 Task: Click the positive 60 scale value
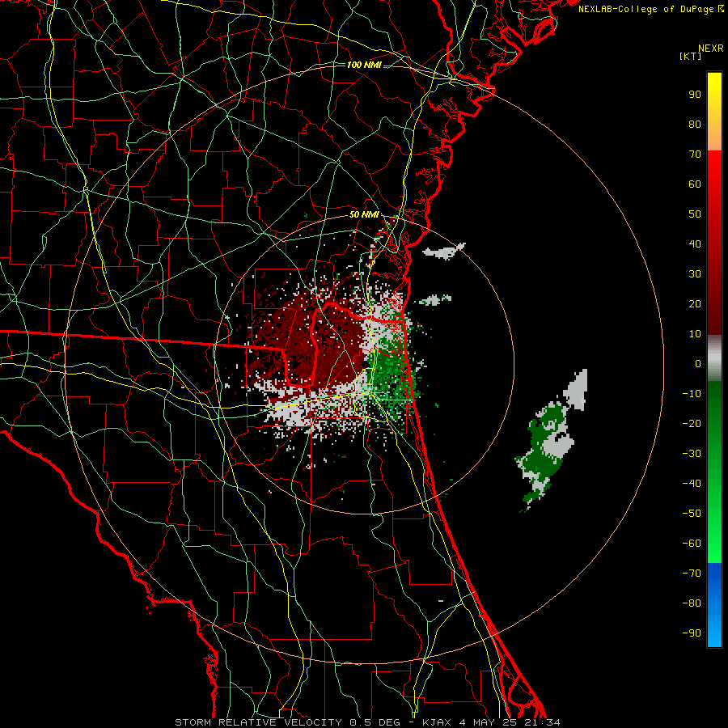695,184
